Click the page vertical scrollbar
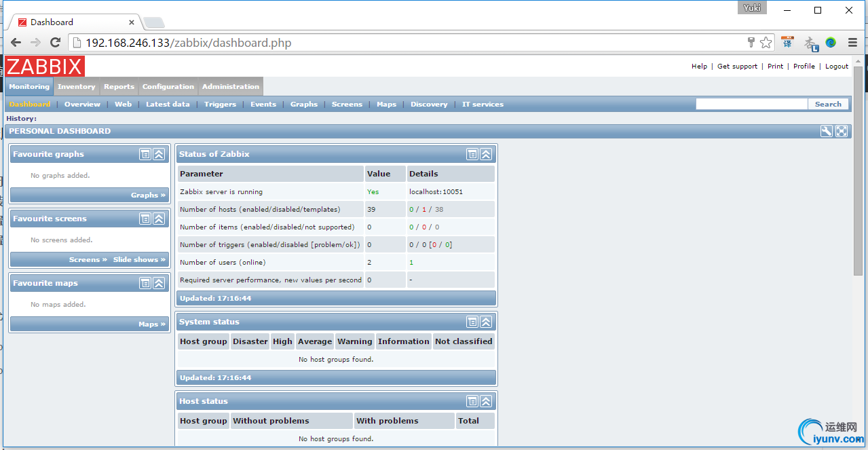Viewport: 868px width, 450px height. point(858,170)
